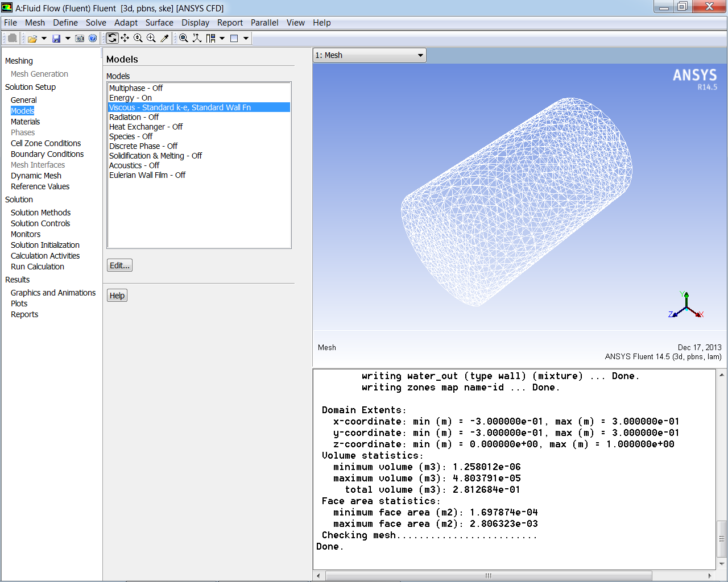Open the Help menu in the menu bar
The height and width of the screenshot is (582, 728).
pos(322,23)
